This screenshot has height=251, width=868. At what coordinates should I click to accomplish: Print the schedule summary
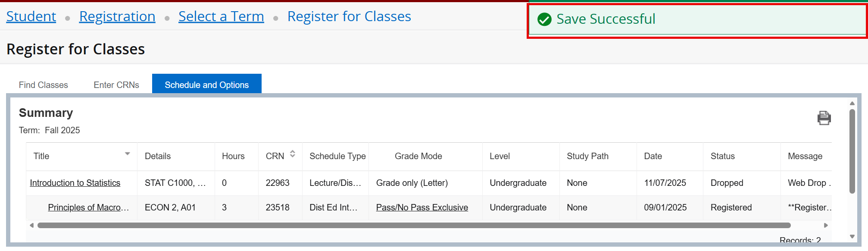point(824,118)
